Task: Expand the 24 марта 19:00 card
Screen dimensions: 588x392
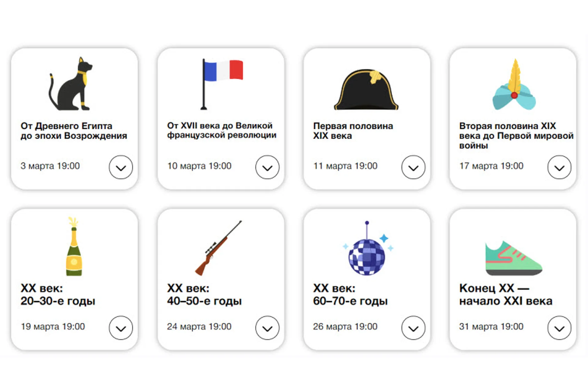Action: coord(267,328)
